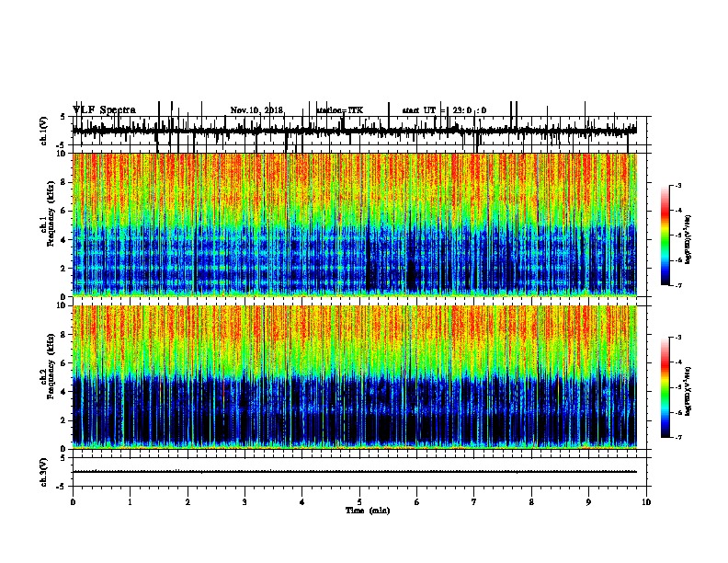Select the "start UT = 23:0:0" text
The height and width of the screenshot is (563, 728).
point(444,110)
